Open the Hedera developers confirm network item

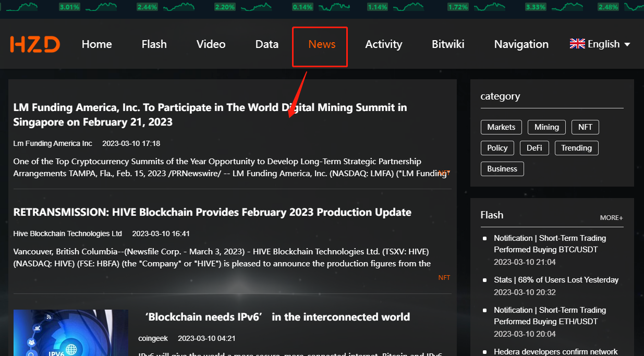556,352
